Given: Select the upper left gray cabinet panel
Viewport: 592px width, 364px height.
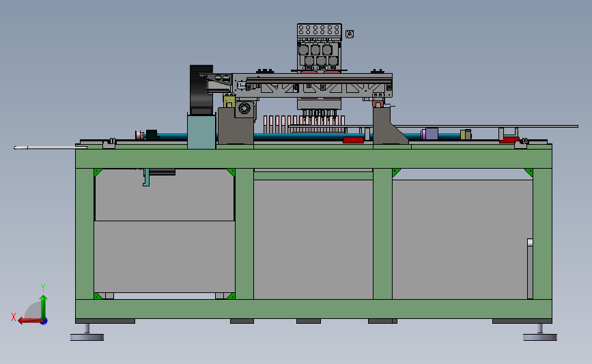Looking at the screenshot, I should (165, 195).
